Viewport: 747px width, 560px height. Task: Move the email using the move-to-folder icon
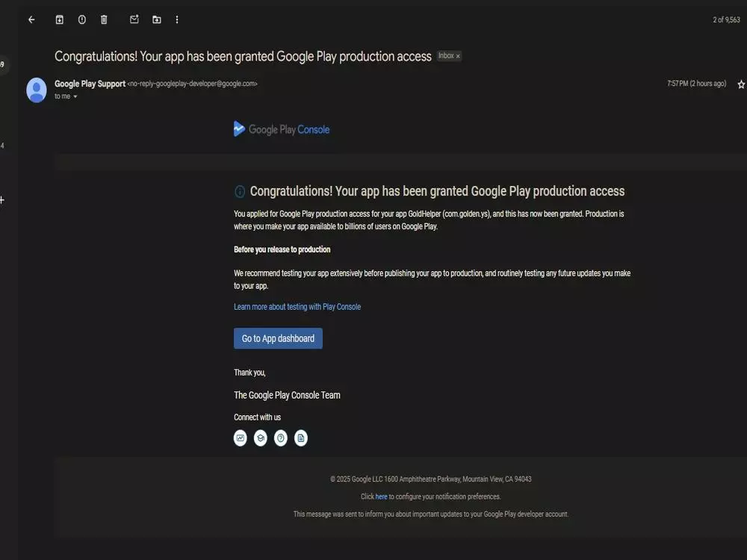click(156, 19)
